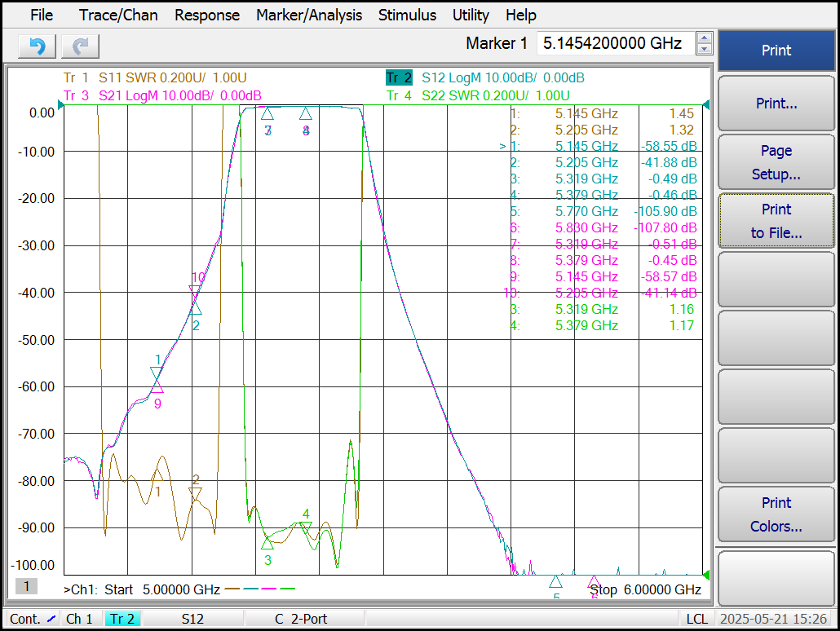Click the blue Print header softkey

776,51
